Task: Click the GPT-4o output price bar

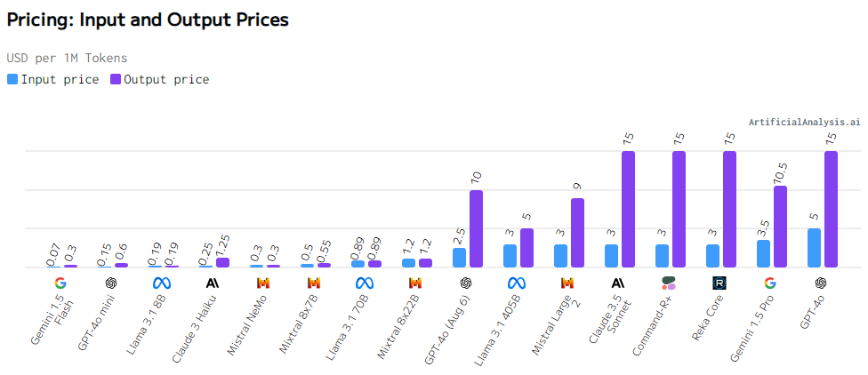Action: tap(832, 209)
